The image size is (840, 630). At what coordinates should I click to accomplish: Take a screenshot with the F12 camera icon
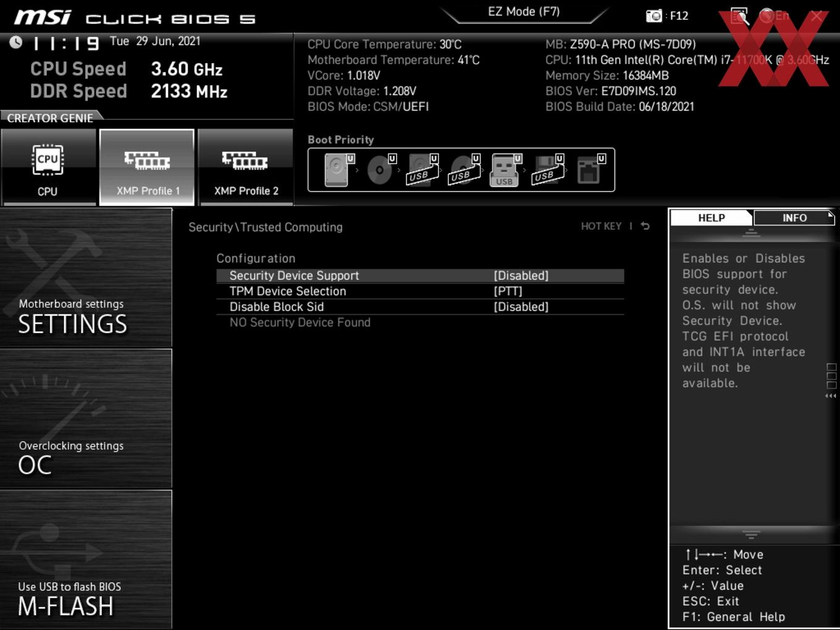point(654,16)
